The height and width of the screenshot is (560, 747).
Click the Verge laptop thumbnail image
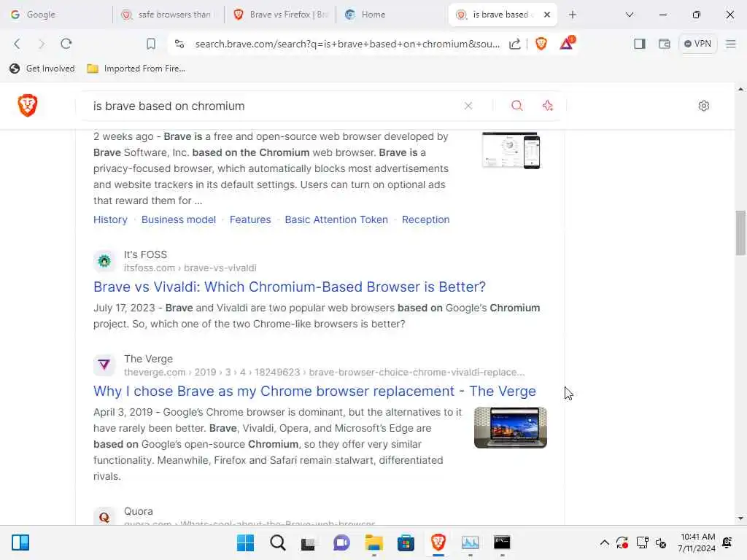pos(510,427)
